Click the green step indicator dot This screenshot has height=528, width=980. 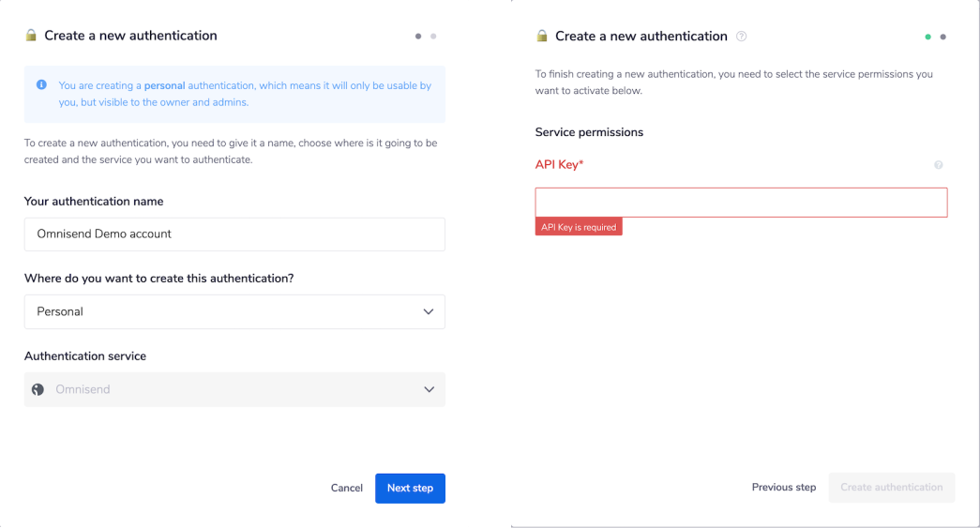[927, 38]
